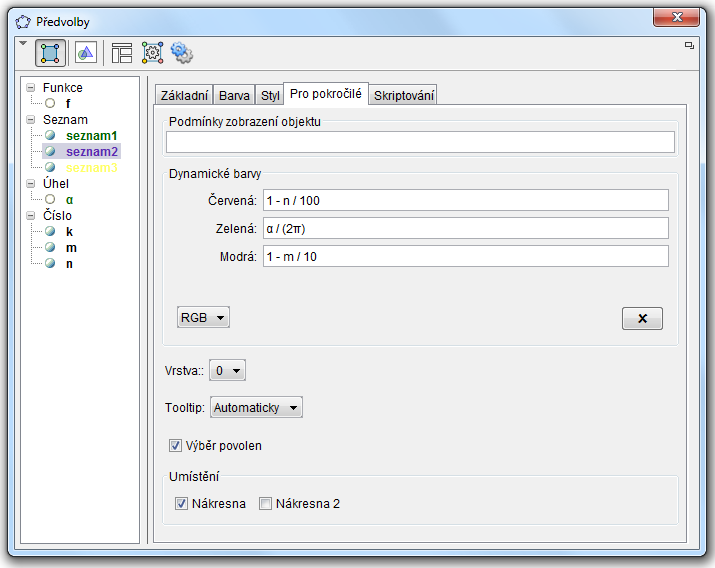Toggle the Výběr povolen checkbox
715x568 pixels.
point(175,445)
